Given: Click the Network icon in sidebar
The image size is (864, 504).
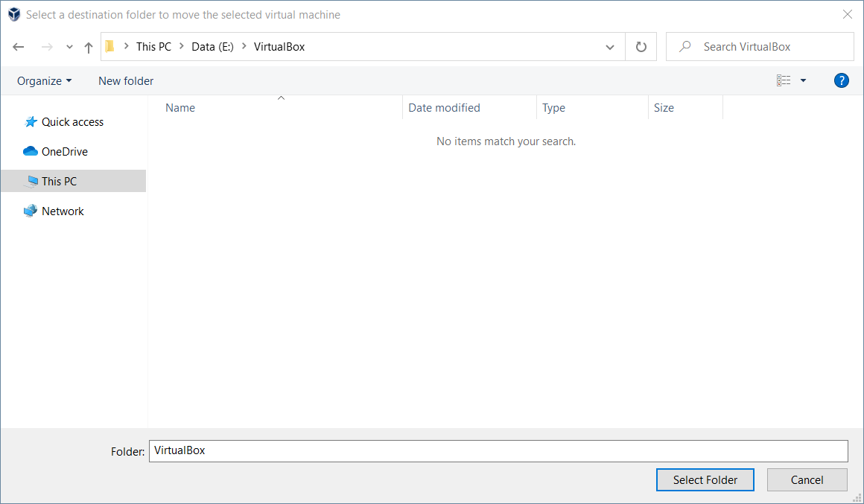Looking at the screenshot, I should [31, 211].
